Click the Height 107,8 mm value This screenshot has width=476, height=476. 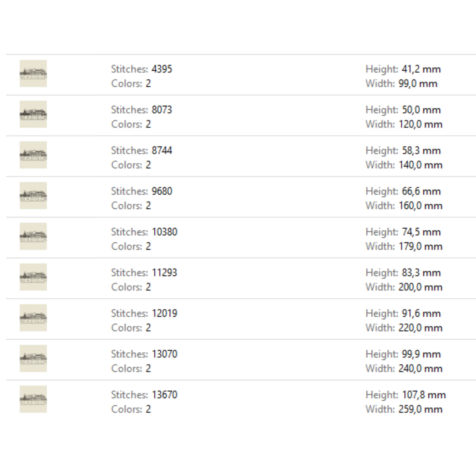[x=424, y=395]
